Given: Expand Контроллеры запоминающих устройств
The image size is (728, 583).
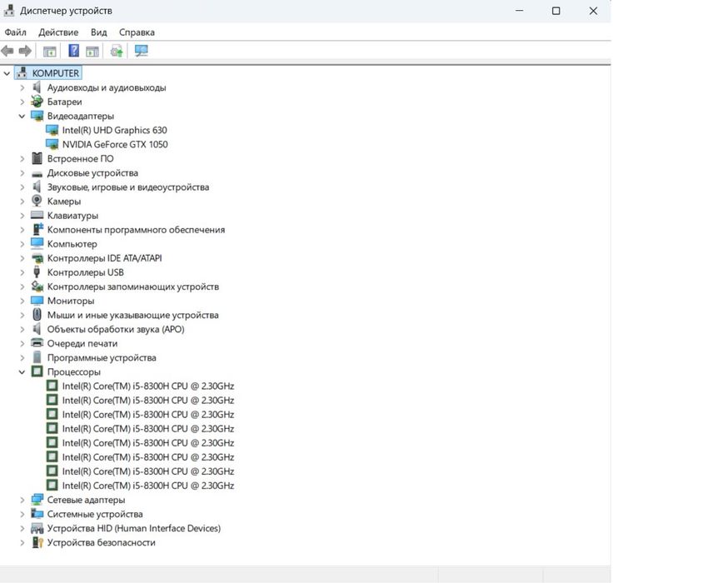Looking at the screenshot, I should coord(22,287).
